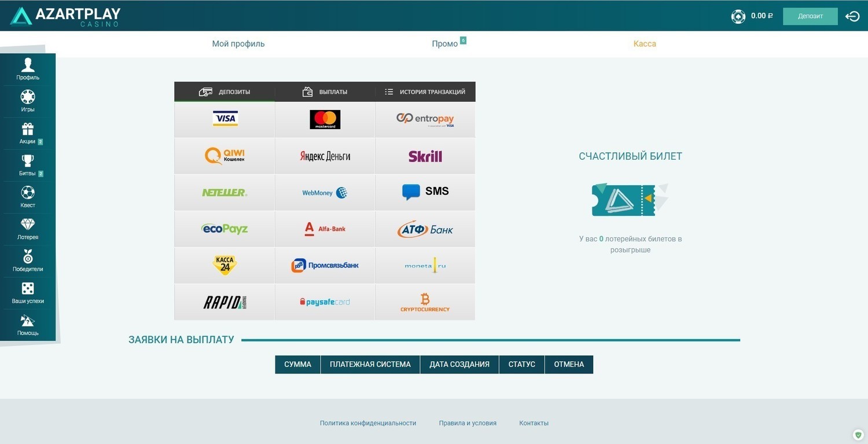This screenshot has width=868, height=444.
Task: Choose Entropay deposit method
Action: coord(425,119)
